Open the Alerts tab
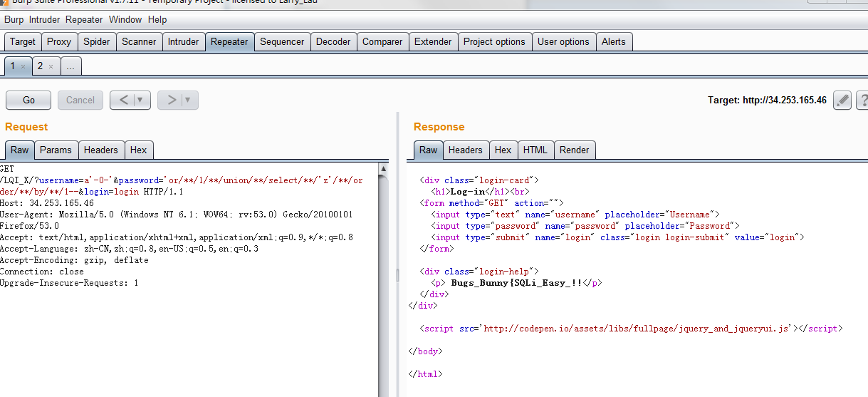 [x=614, y=41]
